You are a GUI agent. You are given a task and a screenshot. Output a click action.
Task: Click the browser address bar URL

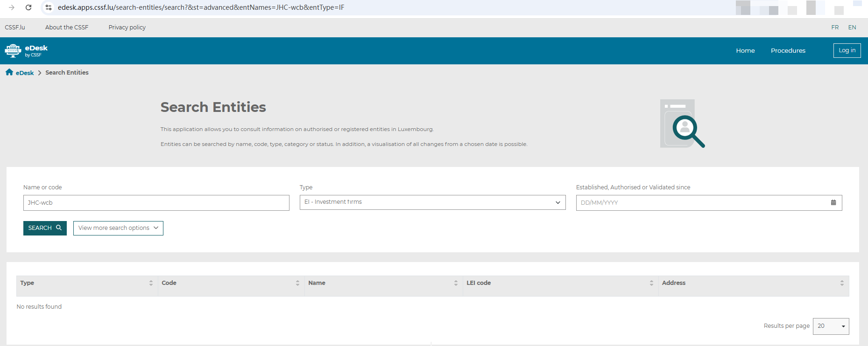point(201,7)
